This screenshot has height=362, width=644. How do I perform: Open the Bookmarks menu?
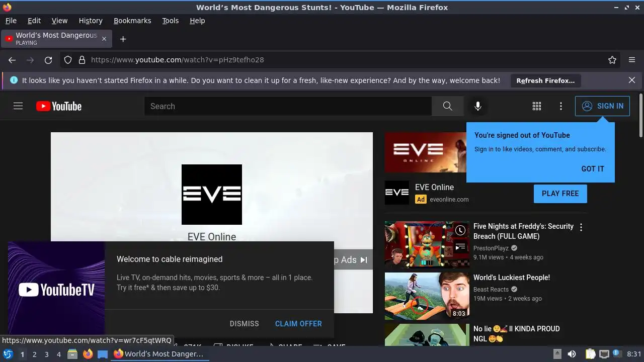(x=132, y=21)
